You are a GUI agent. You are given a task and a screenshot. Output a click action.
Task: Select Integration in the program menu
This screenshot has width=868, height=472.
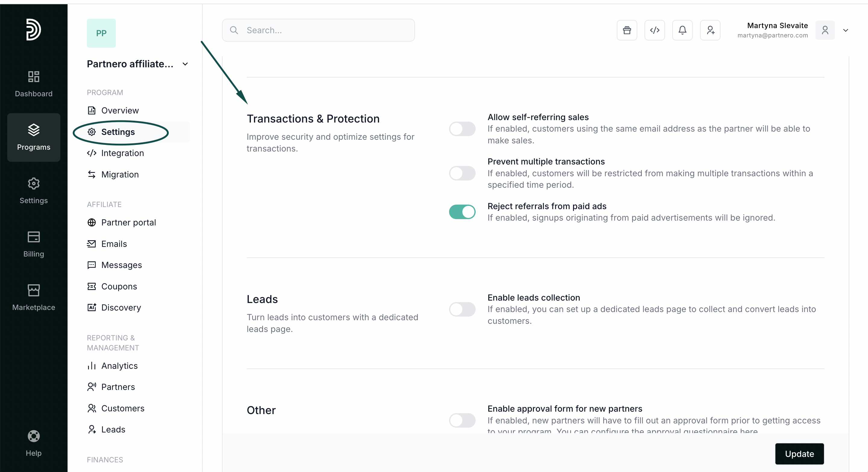tap(122, 153)
